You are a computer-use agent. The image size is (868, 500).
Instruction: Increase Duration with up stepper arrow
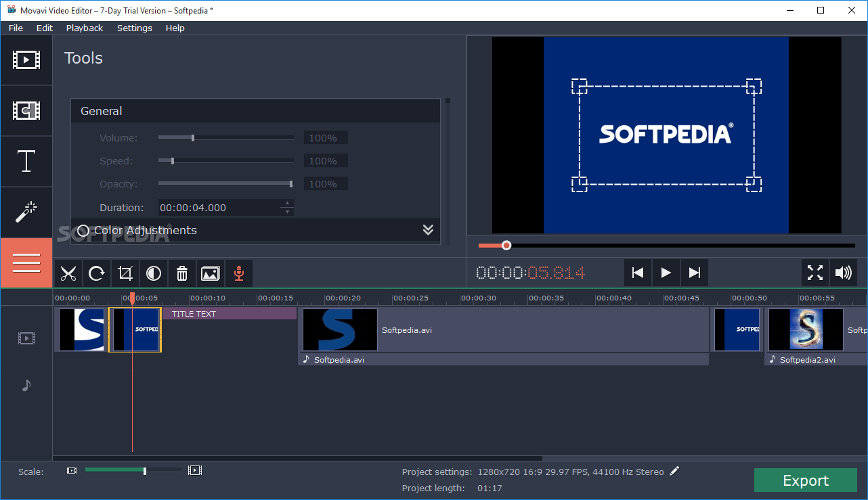coord(288,203)
